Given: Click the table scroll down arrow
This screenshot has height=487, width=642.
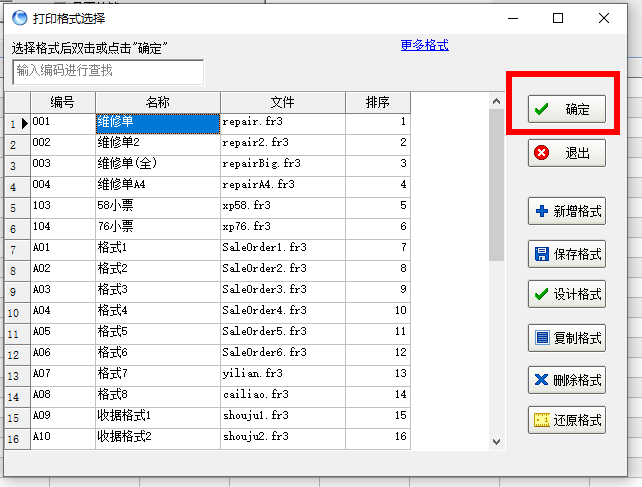Looking at the screenshot, I should (x=497, y=442).
